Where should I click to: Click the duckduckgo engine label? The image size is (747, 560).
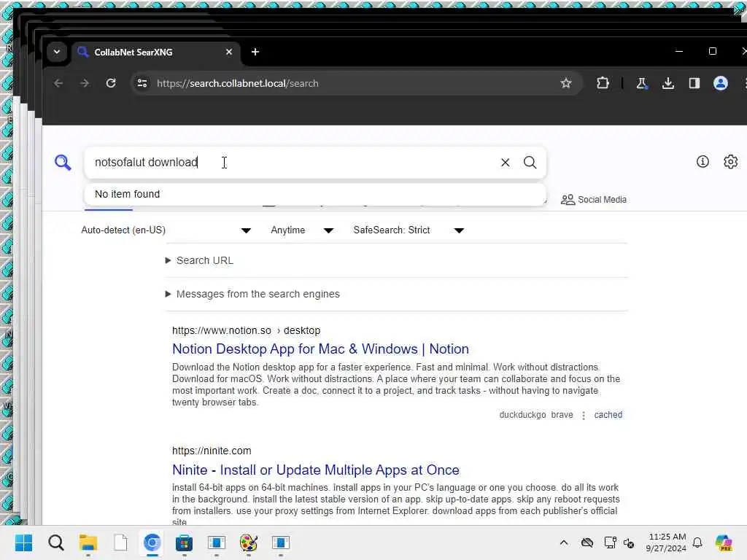tap(522, 415)
